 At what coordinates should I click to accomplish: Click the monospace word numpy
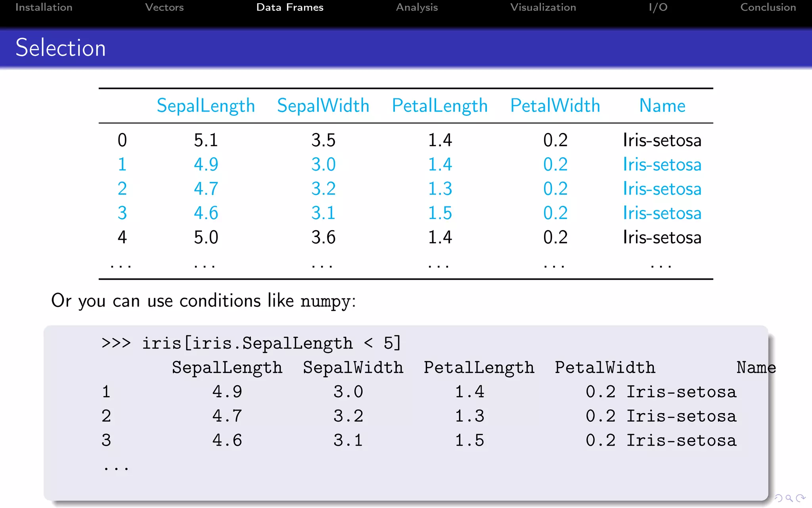(x=326, y=302)
